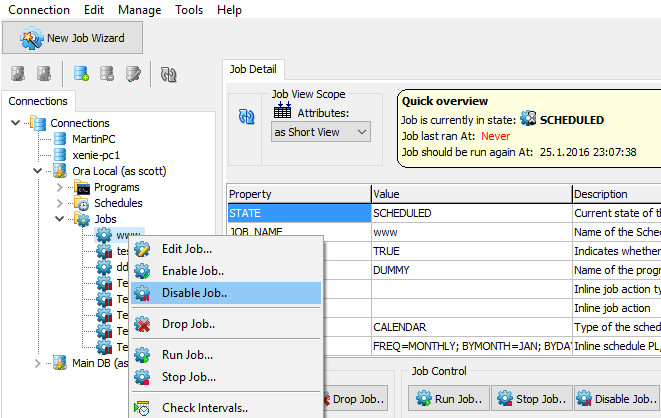This screenshot has height=418, width=661.
Task: Click the '25.1.2016 23:07:38' next run time
Action: point(588,152)
